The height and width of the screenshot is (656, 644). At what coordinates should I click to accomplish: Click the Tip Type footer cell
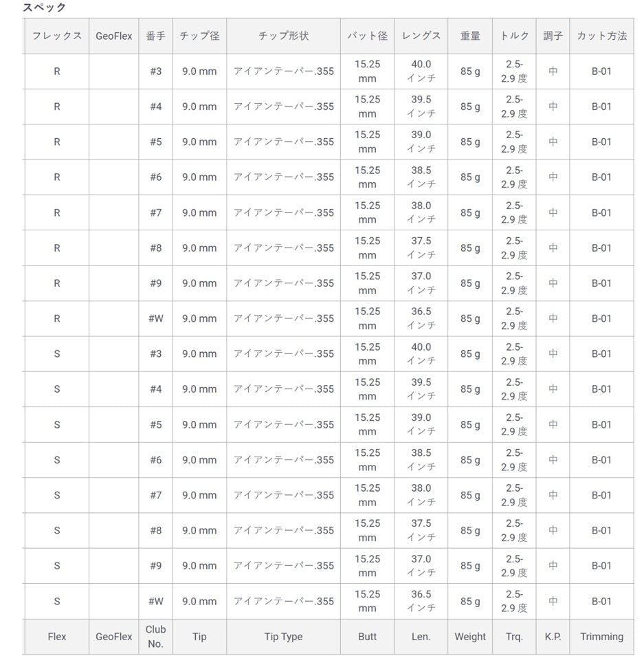283,637
